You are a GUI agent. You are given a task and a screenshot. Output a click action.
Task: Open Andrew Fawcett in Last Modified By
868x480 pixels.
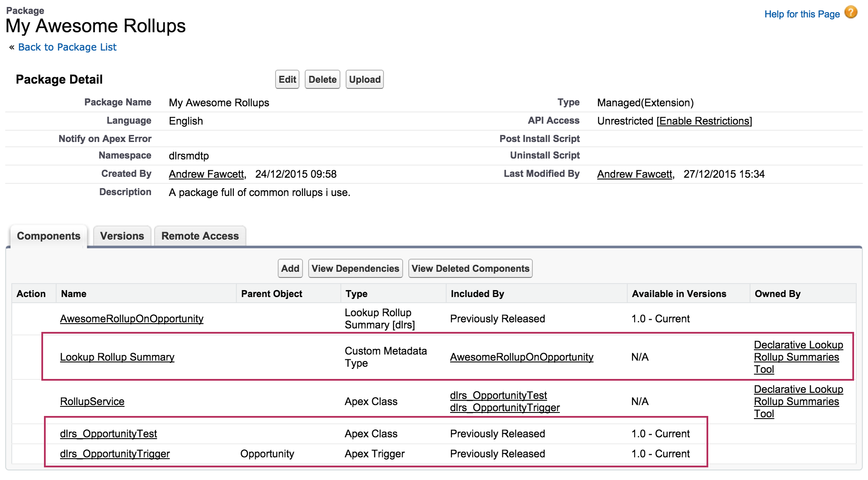tap(635, 174)
